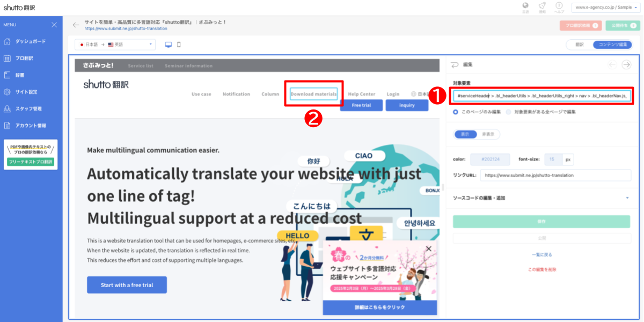Image resolution: width=644 pixels, height=322 pixels.
Task: Click Column in preview nav
Action: tap(270, 94)
